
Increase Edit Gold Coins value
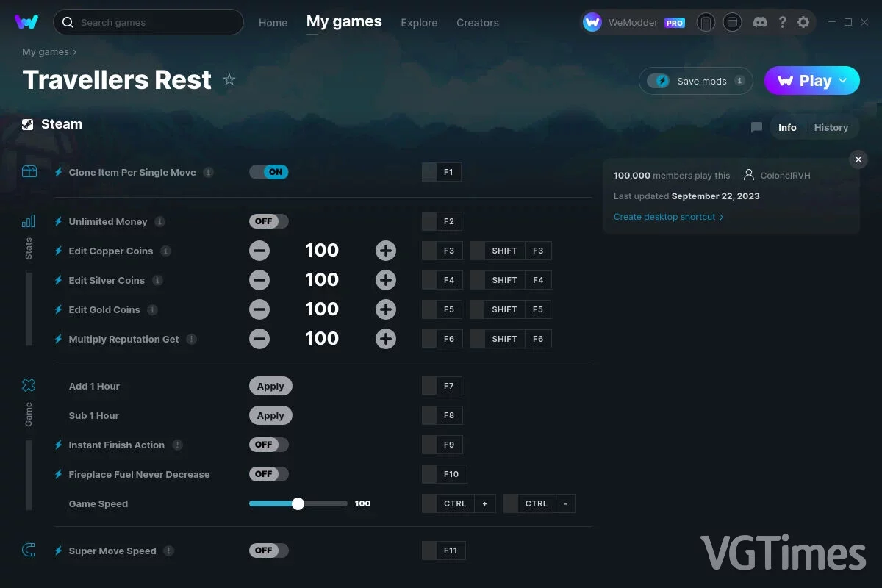[386, 309]
